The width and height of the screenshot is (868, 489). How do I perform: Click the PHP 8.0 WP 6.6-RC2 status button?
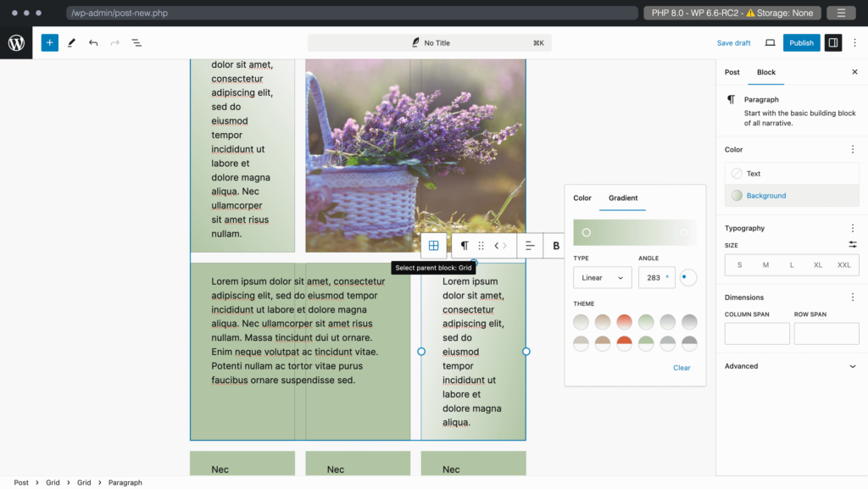(x=732, y=13)
